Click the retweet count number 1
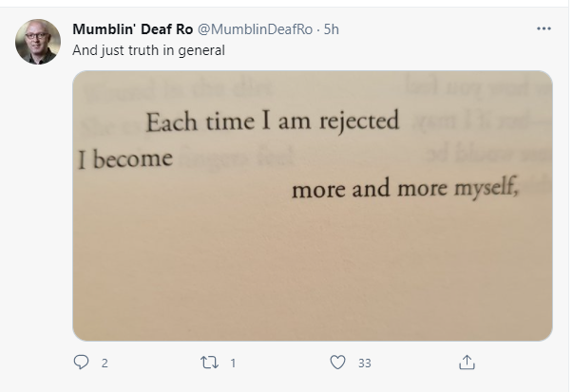Image resolution: width=573 pixels, height=392 pixels. (233, 363)
